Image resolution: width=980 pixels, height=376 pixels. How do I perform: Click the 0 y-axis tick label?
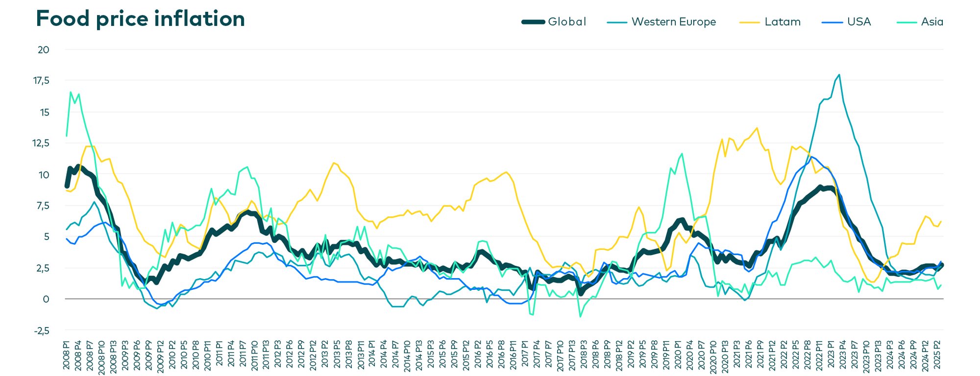pyautogui.click(x=46, y=299)
